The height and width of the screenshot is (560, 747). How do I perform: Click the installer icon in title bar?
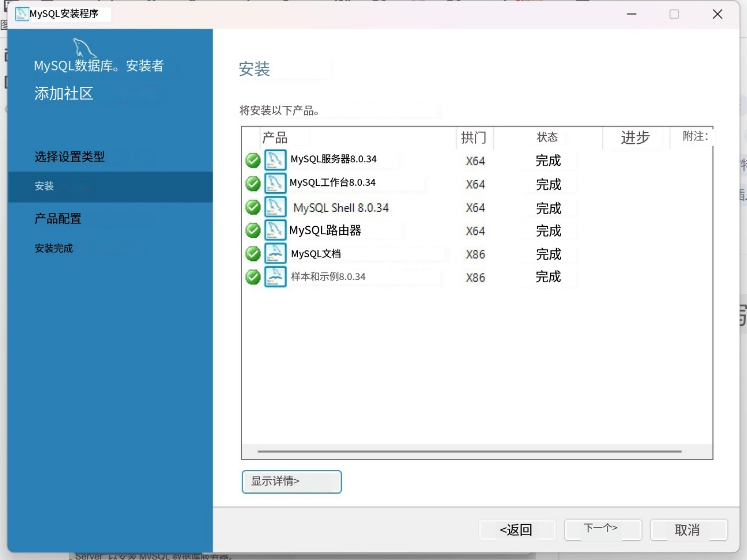tap(21, 14)
